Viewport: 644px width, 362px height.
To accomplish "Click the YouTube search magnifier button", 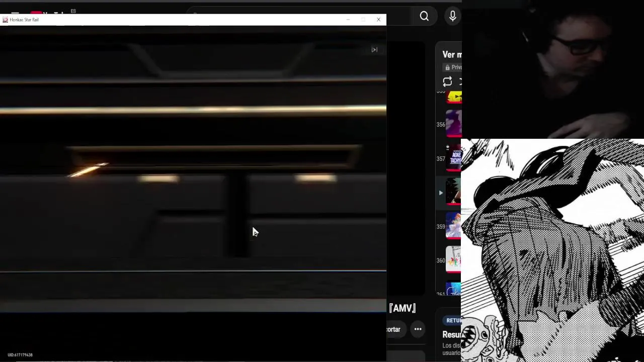I will point(424,17).
